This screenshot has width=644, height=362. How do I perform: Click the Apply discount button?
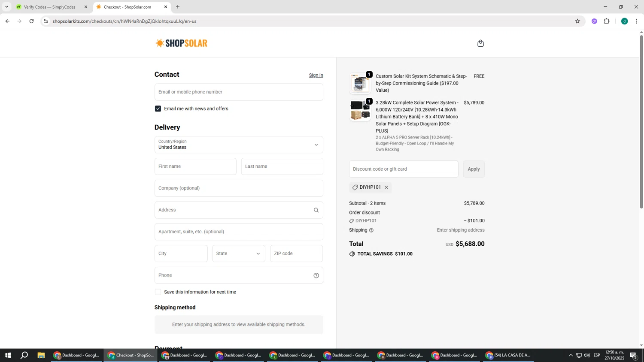474,169
